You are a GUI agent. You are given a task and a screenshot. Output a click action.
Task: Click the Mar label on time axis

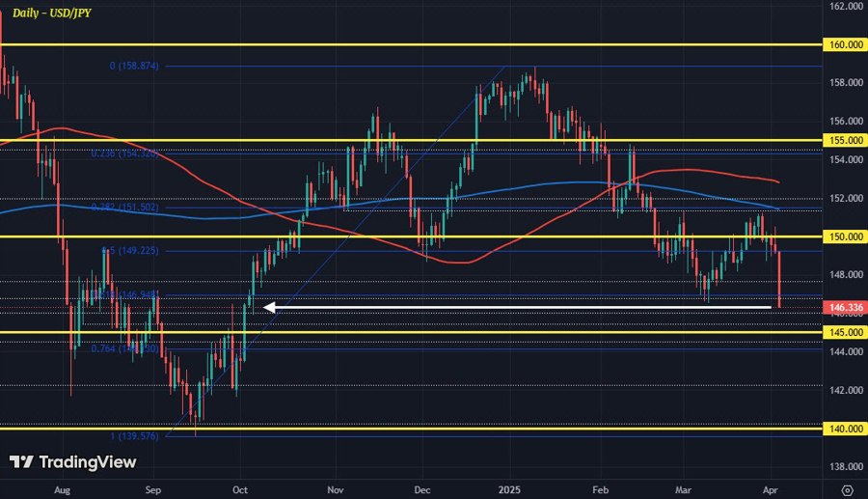(x=684, y=490)
